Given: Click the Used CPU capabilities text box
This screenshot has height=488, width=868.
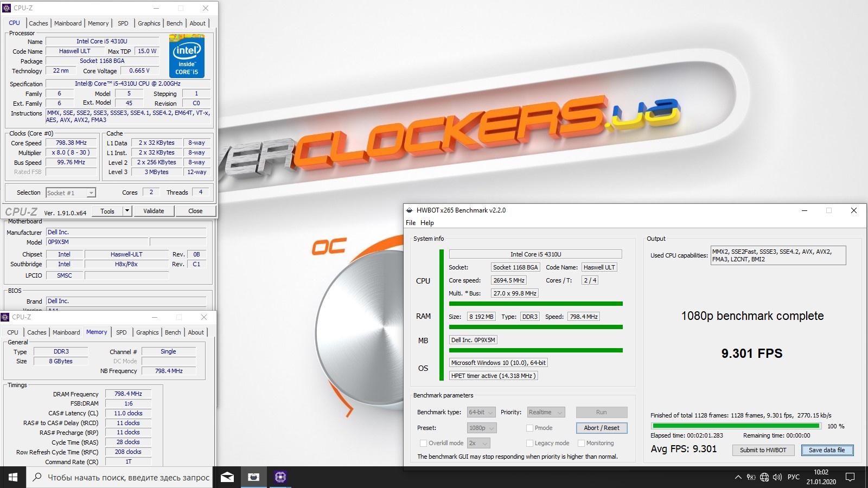Looking at the screenshot, I should click(x=778, y=255).
